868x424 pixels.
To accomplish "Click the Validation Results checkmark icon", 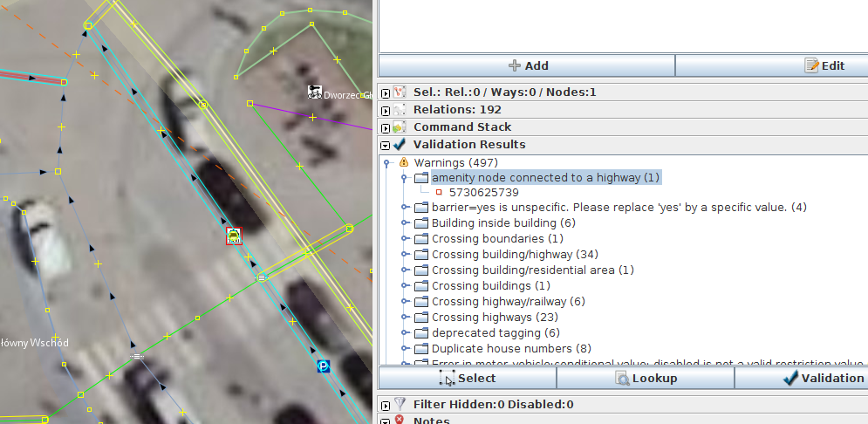I will [400, 145].
